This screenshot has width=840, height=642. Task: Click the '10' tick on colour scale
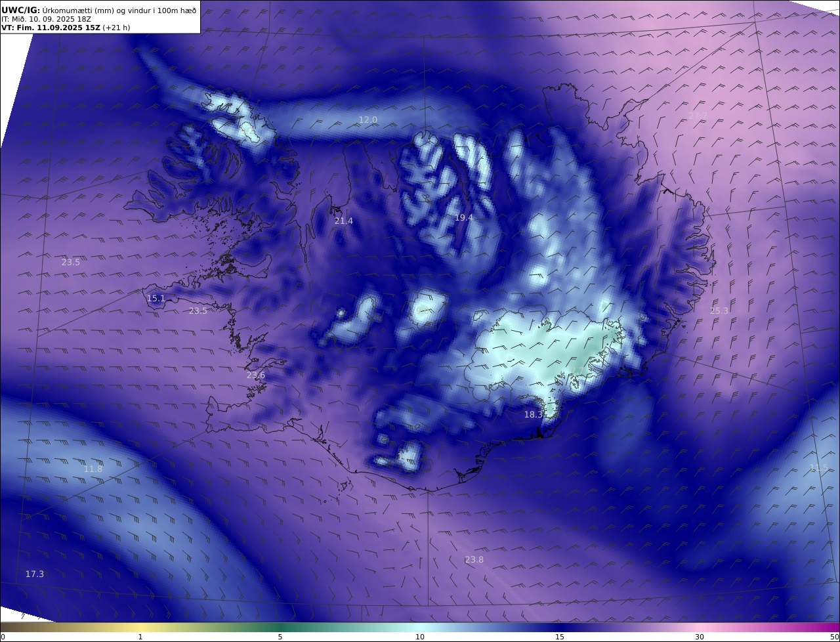(x=420, y=637)
